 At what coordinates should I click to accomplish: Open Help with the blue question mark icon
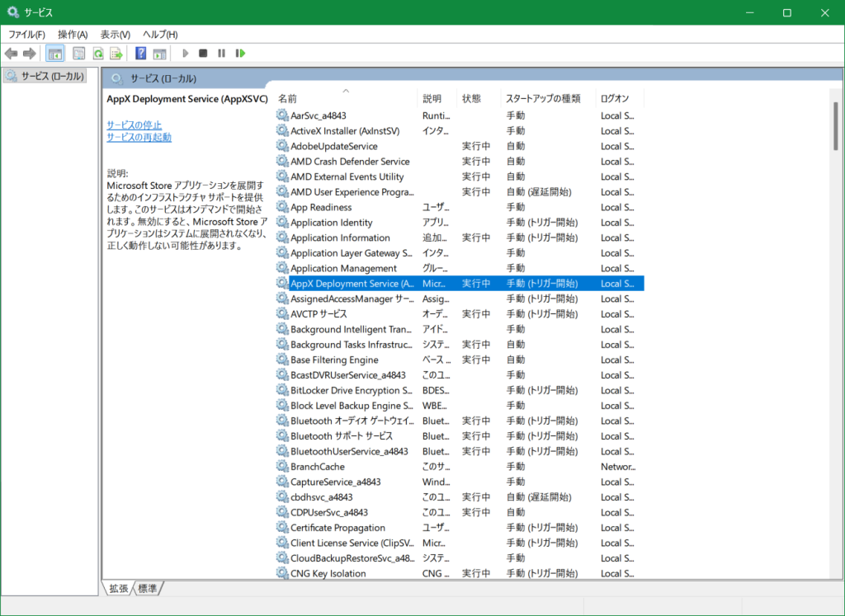click(141, 54)
